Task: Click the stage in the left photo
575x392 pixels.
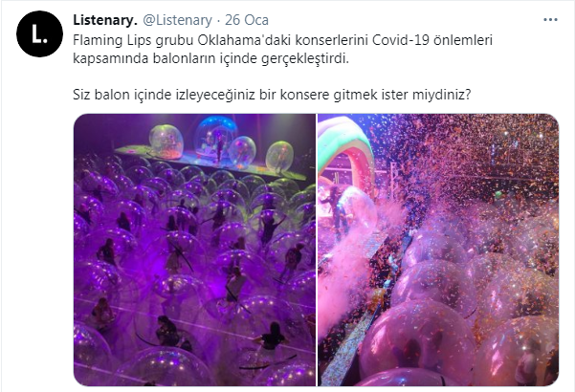Action: pyautogui.click(x=210, y=162)
